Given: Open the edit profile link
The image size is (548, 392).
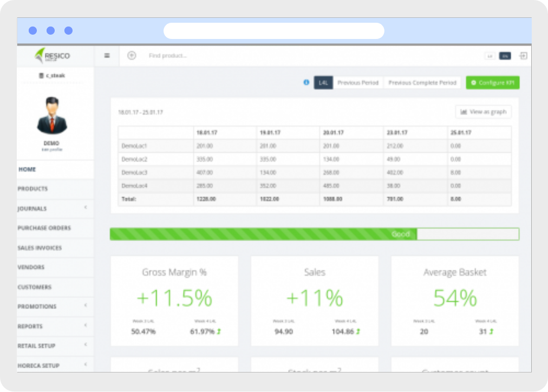Looking at the screenshot, I should pos(52,149).
